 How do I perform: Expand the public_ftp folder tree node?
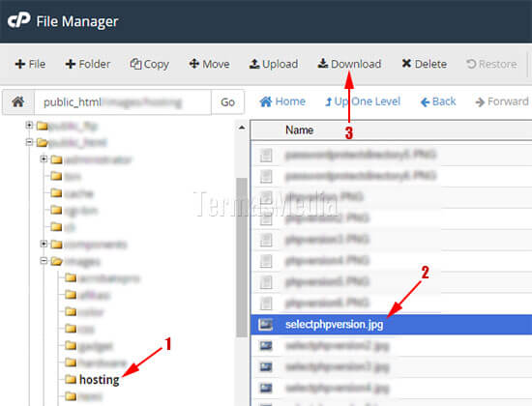coord(29,125)
